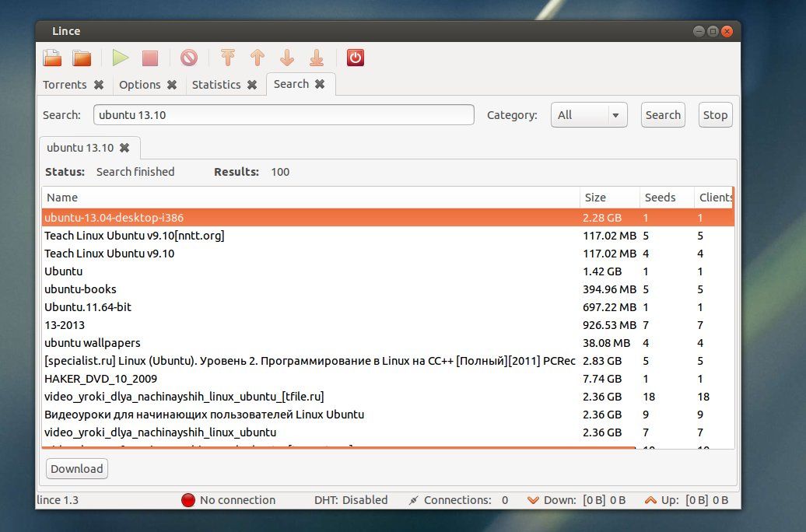
Task: Select the Ubuntu 1.42 GB result
Action: (x=387, y=271)
